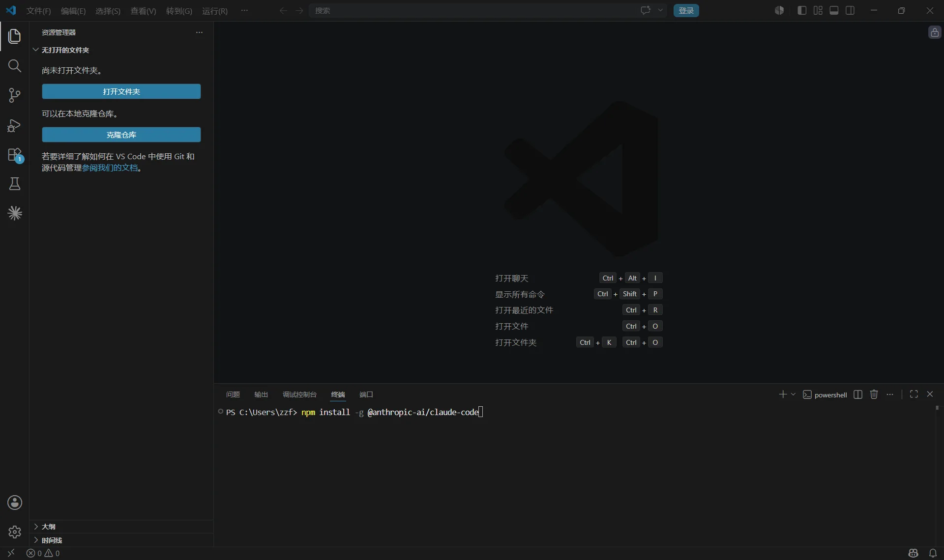Switch to the 端口 tab
The height and width of the screenshot is (560, 944).
[x=366, y=394]
